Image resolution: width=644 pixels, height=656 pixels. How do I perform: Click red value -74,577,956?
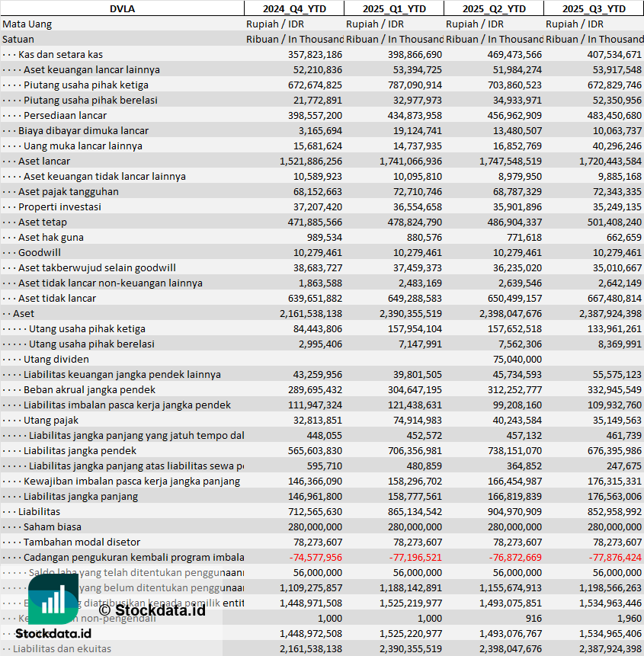click(x=316, y=558)
